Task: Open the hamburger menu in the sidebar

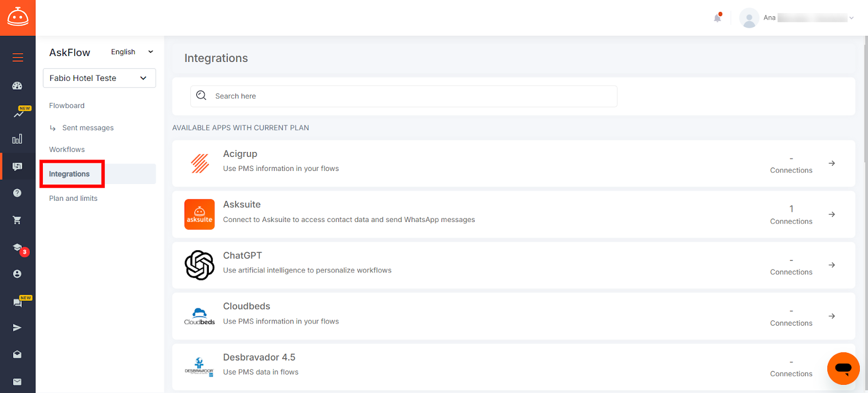Action: click(17, 58)
